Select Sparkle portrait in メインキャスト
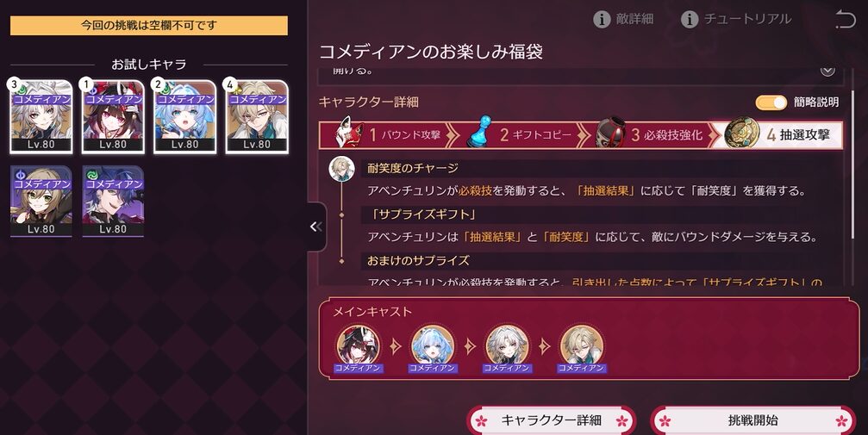This screenshot has width=868, height=435. tap(359, 345)
